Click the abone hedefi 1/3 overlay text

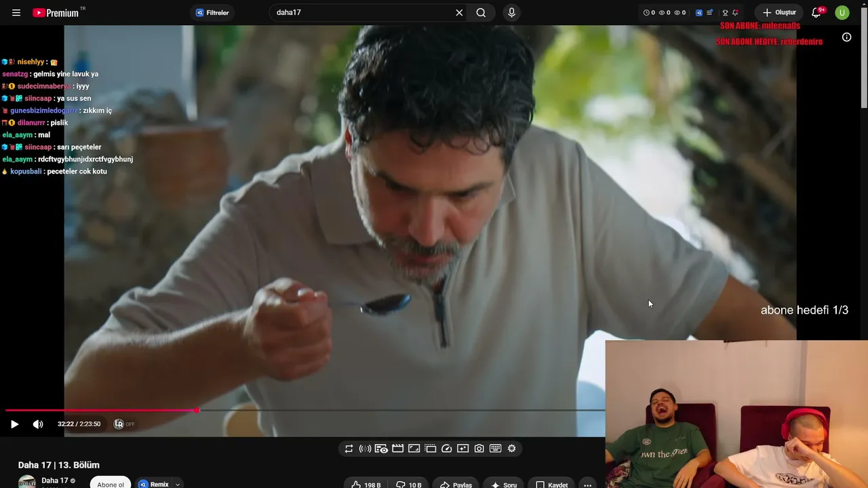(804, 310)
